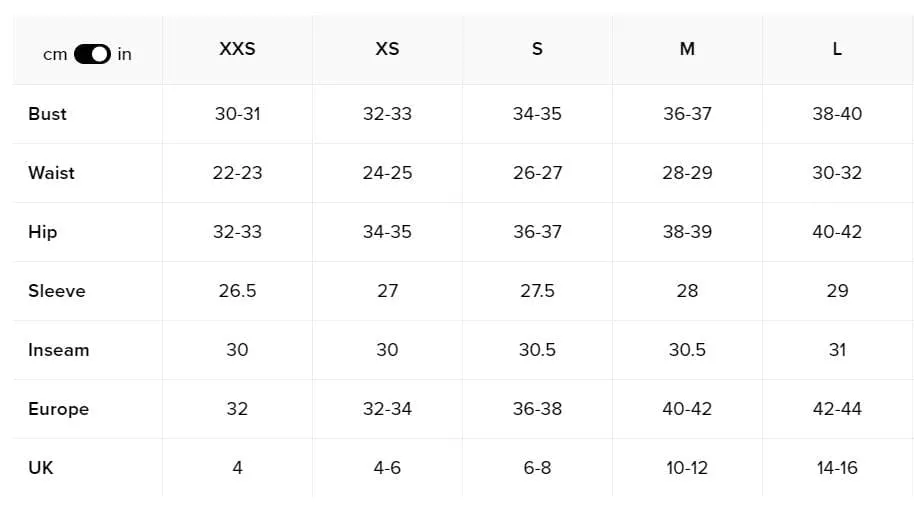Click the 38-40 Bust value for L

point(837,114)
